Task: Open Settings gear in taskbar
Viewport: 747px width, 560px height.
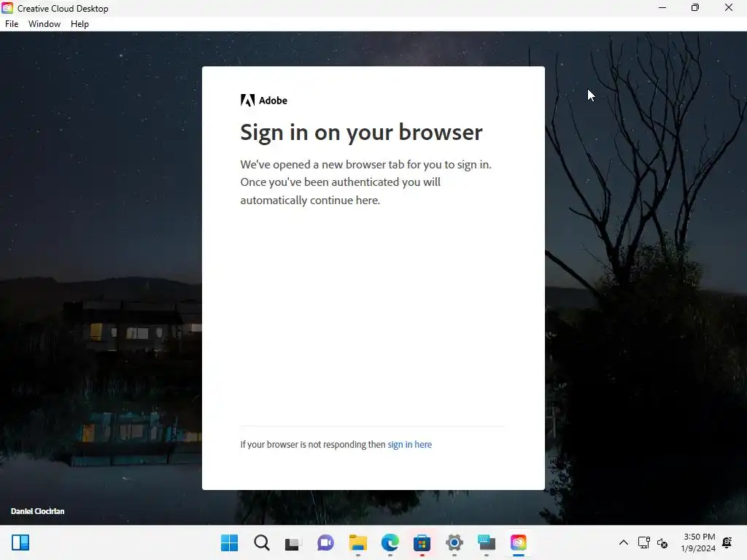Action: 454,542
